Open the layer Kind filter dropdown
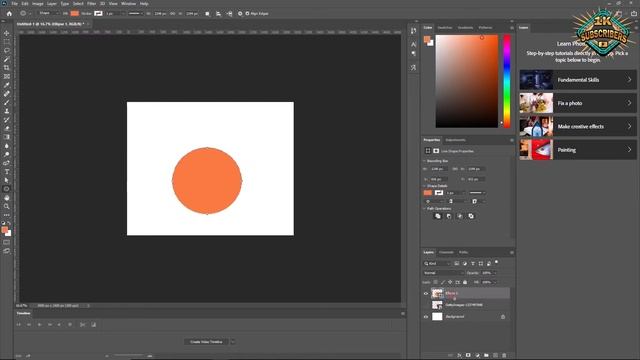The width and height of the screenshot is (640, 360). 437,264
